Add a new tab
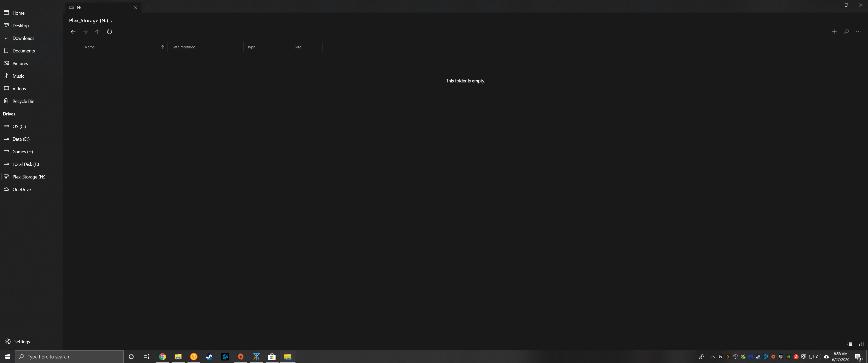Image resolution: width=868 pixels, height=363 pixels. tap(148, 7)
